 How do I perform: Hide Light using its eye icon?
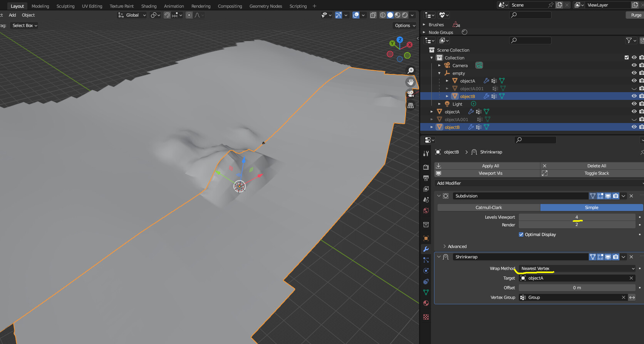634,104
